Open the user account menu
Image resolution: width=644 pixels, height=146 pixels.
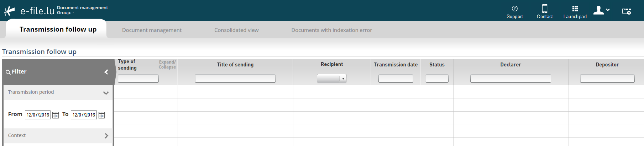(x=602, y=10)
